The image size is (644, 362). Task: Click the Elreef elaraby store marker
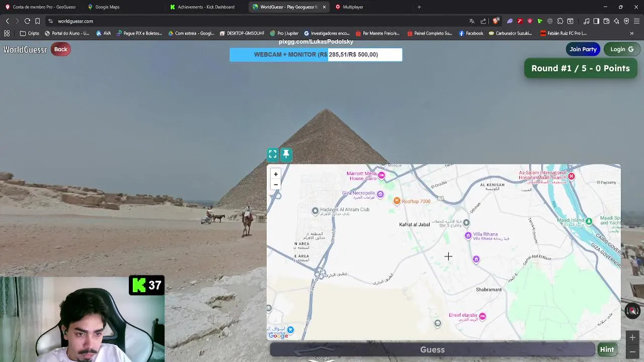coord(482,316)
